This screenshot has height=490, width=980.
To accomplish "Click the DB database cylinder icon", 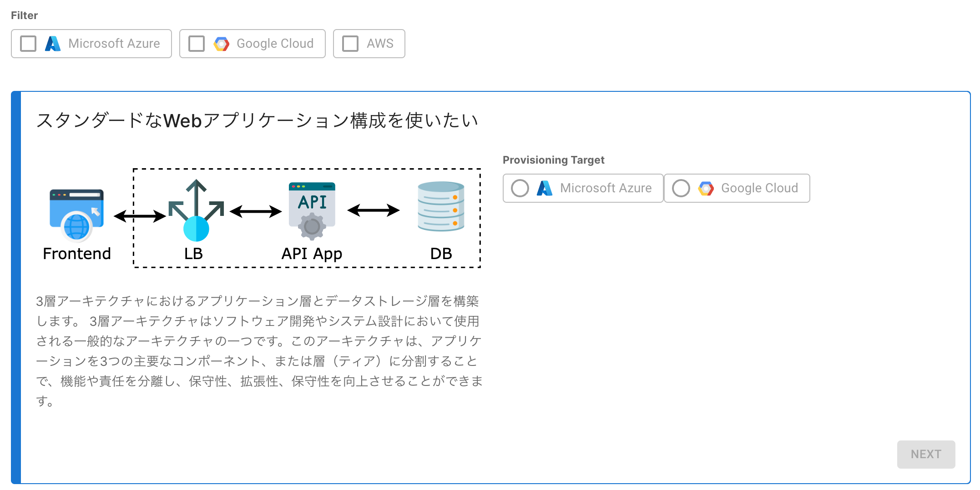I will [441, 206].
